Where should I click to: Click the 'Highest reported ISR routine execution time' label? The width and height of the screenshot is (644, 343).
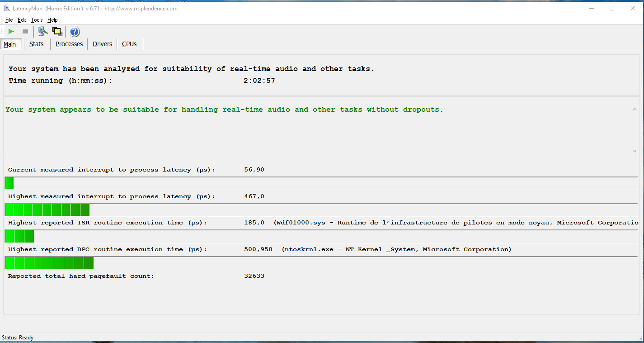click(108, 223)
